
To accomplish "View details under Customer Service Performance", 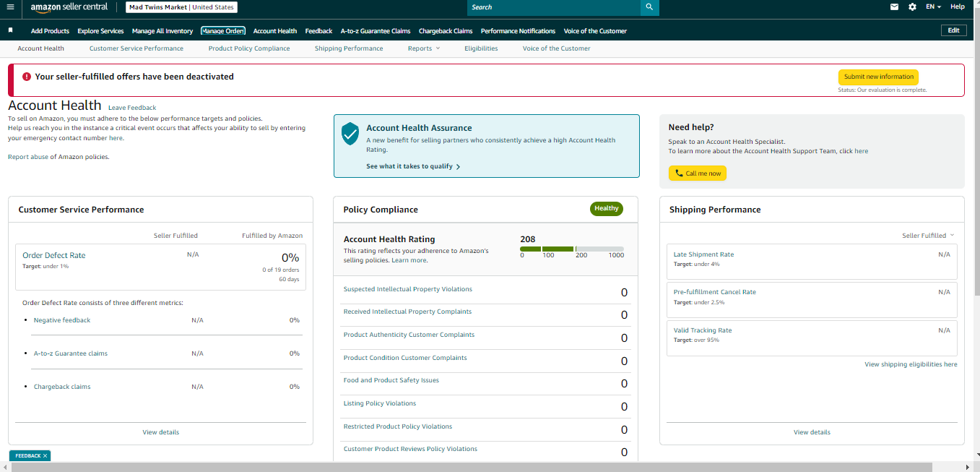I will (x=161, y=432).
